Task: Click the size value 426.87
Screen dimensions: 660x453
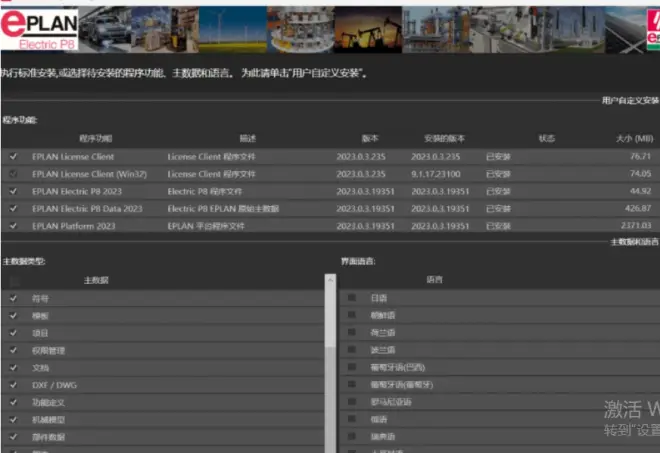Action: (x=637, y=208)
